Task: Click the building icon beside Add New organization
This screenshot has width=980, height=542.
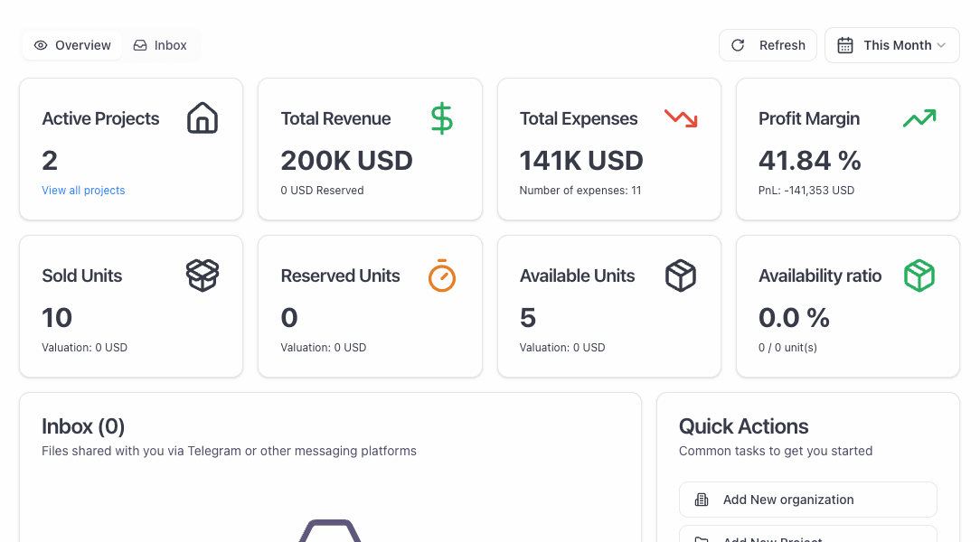Action: coord(701,499)
